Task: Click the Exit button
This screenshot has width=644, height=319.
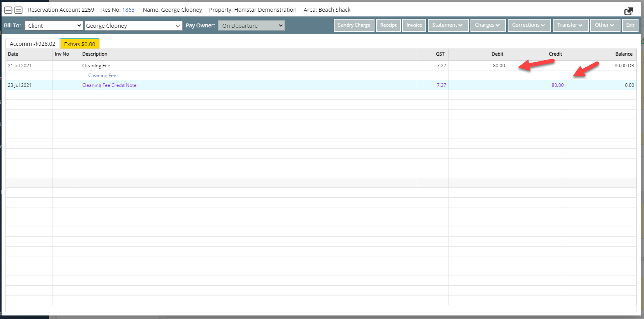Action: [x=630, y=25]
